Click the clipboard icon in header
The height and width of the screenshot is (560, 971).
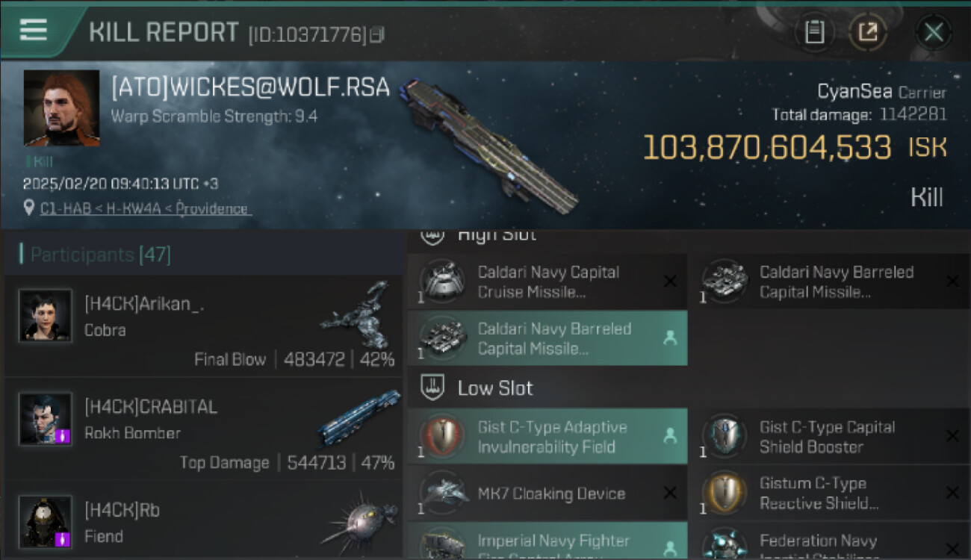[x=815, y=32]
